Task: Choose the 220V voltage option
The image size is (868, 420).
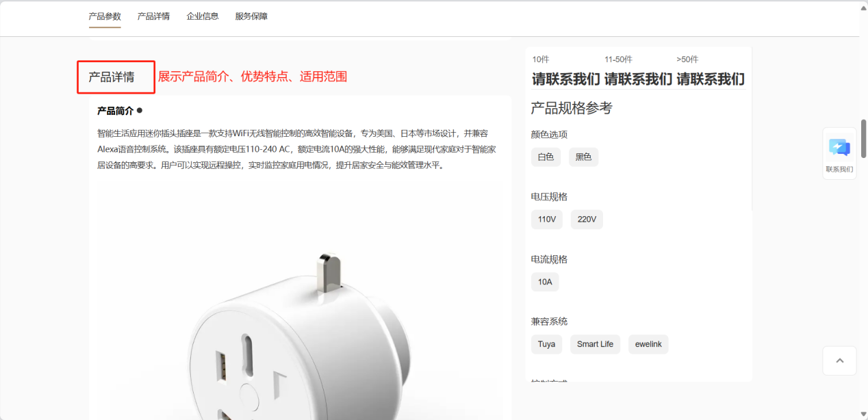Action: [x=587, y=220]
